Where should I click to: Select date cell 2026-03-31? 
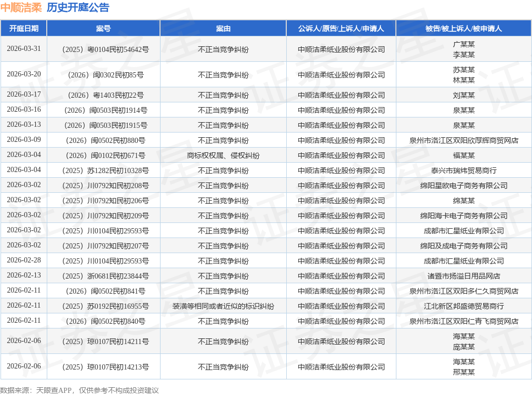[24, 48]
